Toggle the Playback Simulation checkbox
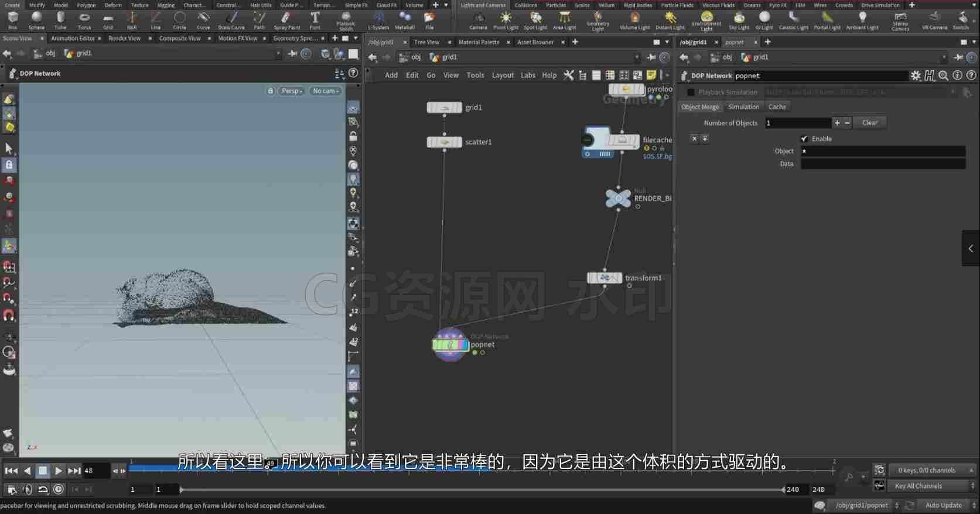This screenshot has height=514, width=980. click(x=691, y=92)
